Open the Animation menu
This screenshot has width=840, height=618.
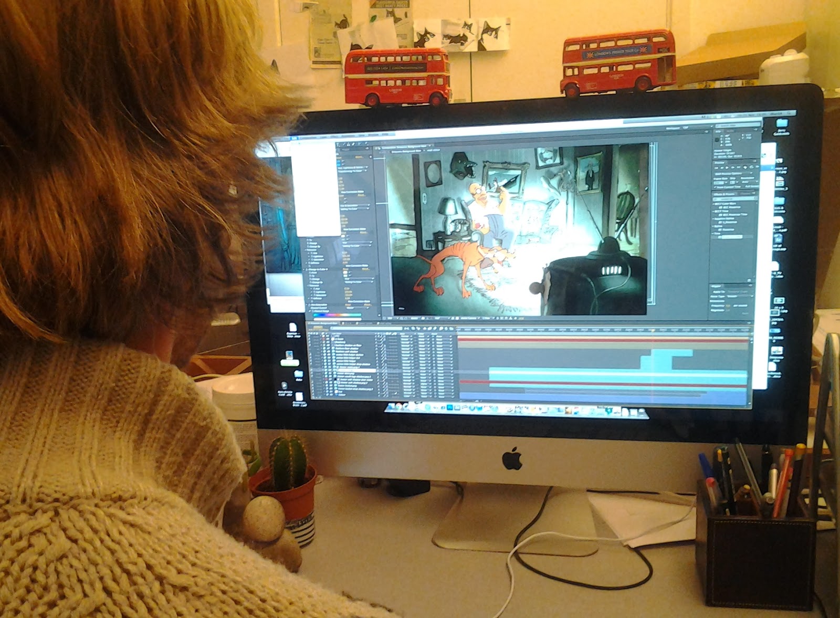(348, 135)
